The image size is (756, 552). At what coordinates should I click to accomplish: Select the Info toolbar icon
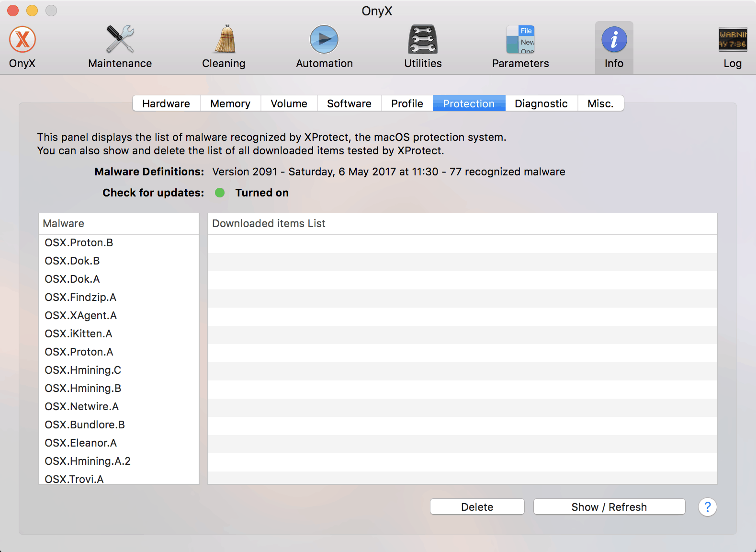[614, 47]
